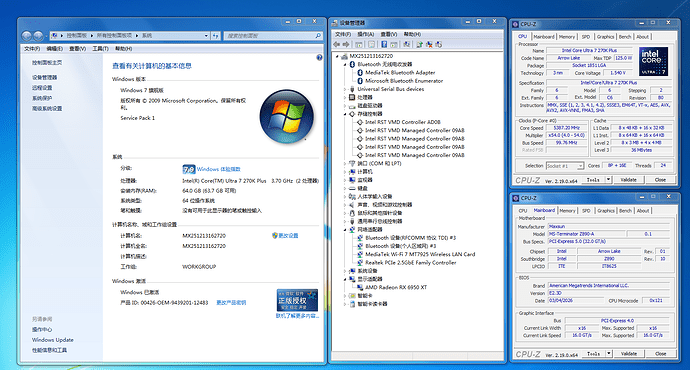This screenshot has height=370, width=690.
Task: Expand Universal Serial Bus devices node
Action: coord(345,89)
